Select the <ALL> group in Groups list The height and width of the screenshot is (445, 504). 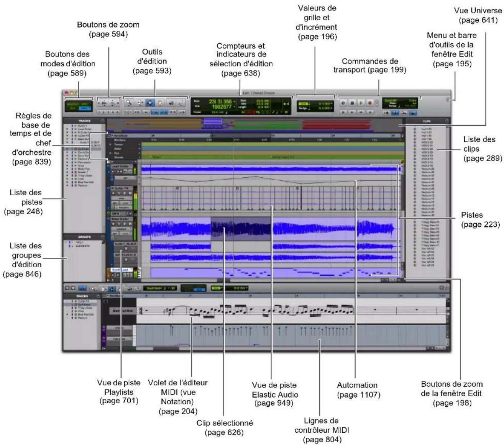(x=80, y=242)
